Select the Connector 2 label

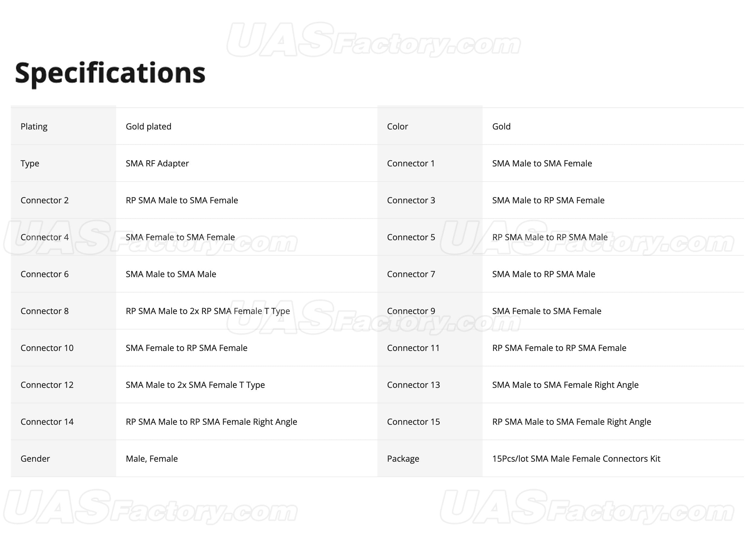[x=44, y=201]
